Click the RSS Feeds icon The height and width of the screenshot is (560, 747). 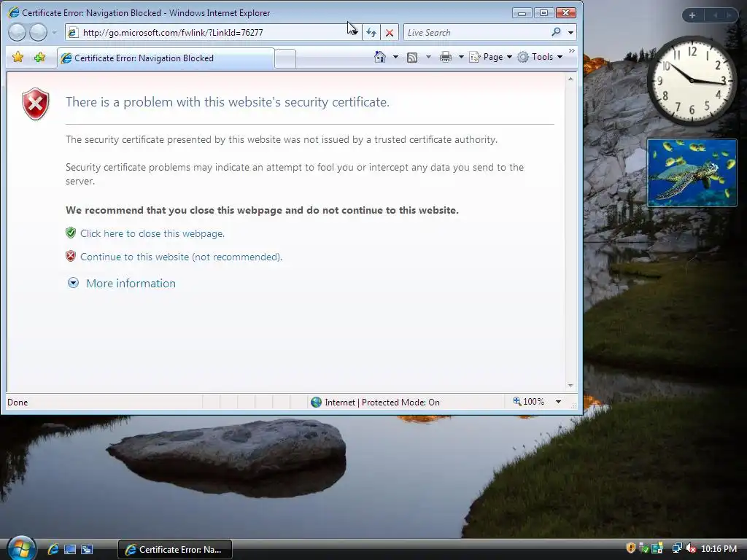click(x=412, y=57)
